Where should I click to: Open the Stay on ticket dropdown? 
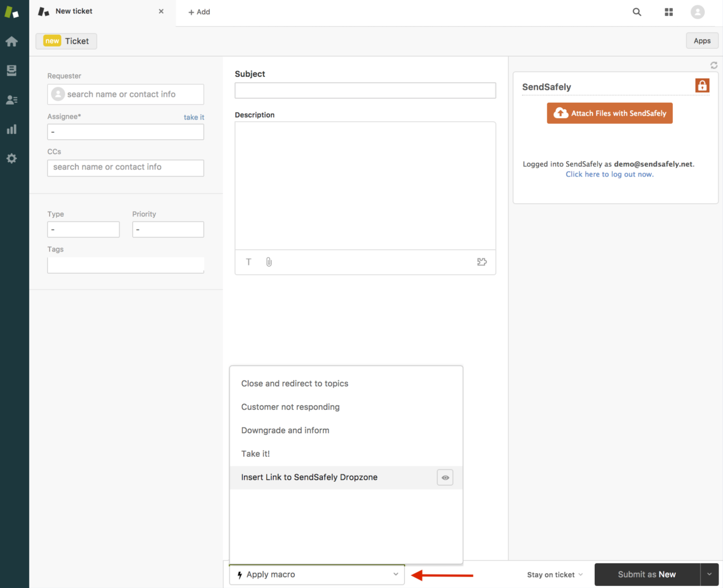554,575
